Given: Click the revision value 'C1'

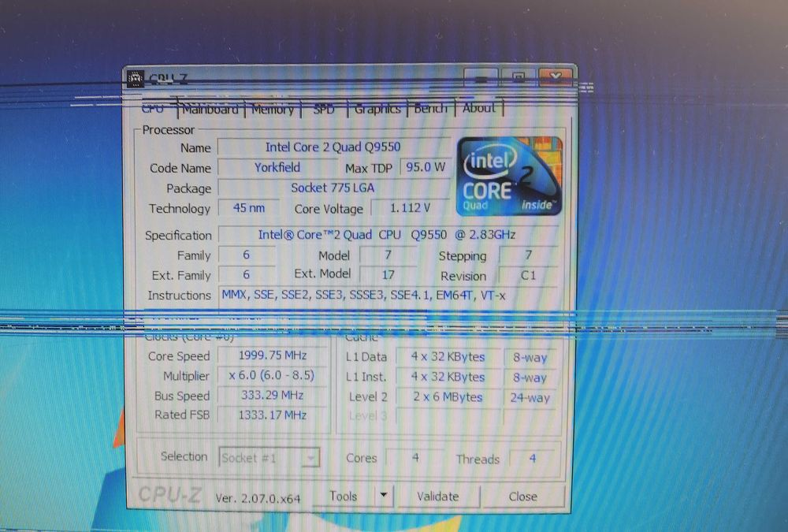Looking at the screenshot, I should (528, 276).
